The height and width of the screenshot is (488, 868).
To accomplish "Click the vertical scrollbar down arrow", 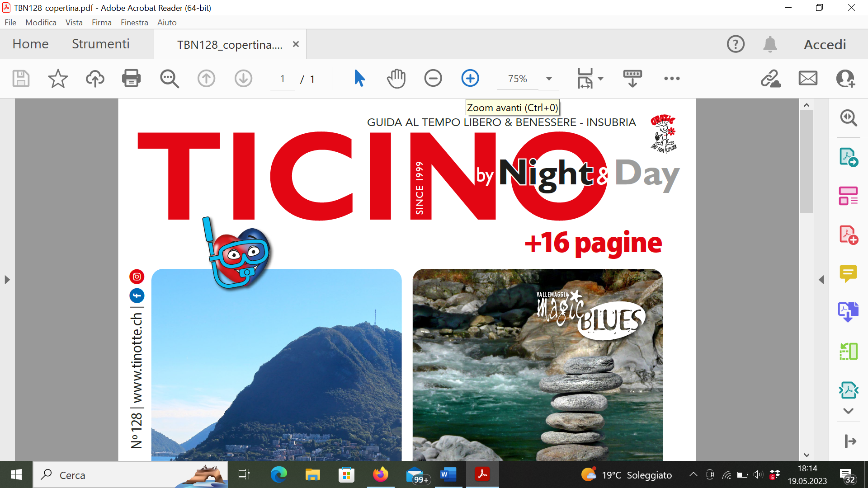I will pyautogui.click(x=807, y=455).
